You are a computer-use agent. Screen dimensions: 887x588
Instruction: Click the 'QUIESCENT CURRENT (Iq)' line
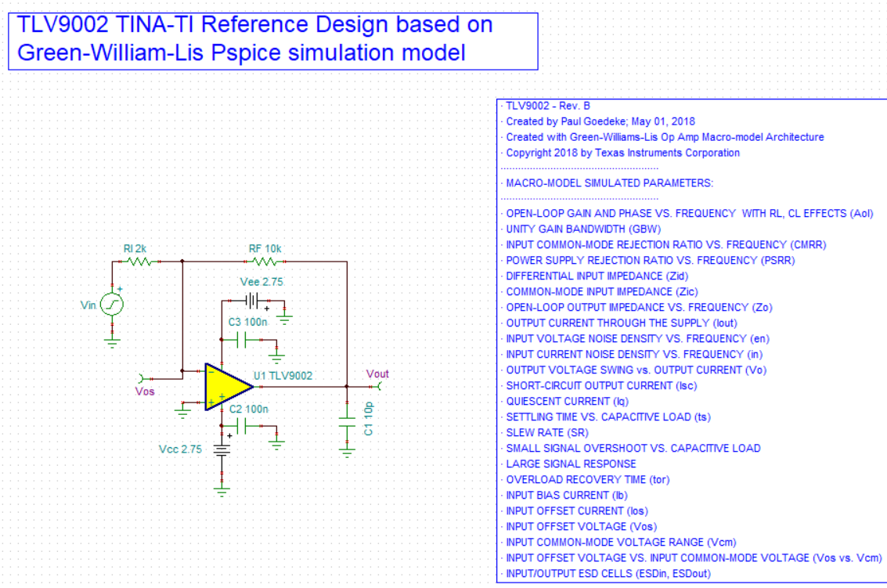click(567, 401)
